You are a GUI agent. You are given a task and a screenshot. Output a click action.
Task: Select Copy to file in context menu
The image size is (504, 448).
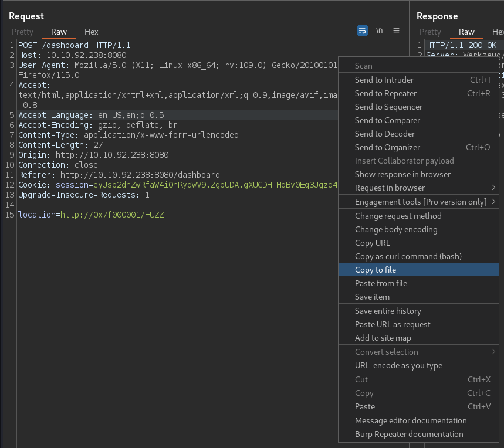[376, 270]
